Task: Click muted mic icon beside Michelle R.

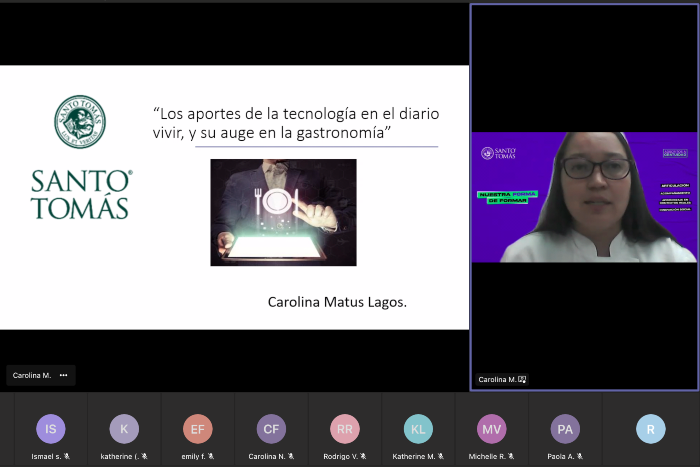Action: 511,456
